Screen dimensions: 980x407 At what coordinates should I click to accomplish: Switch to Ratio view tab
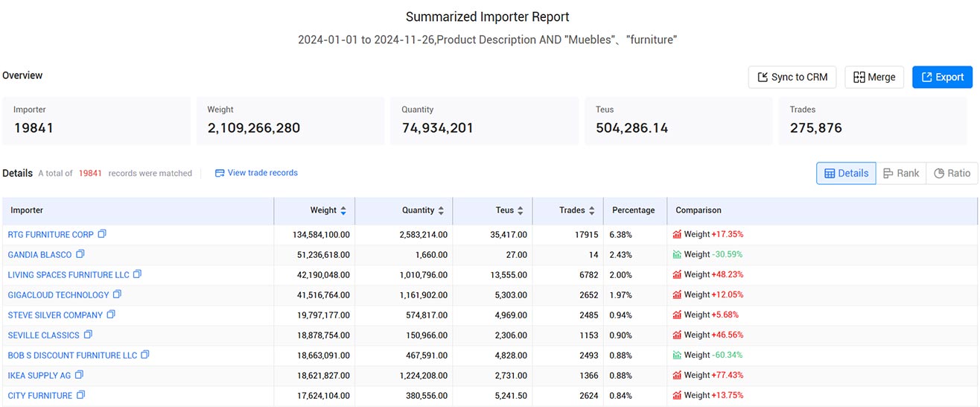[x=952, y=173]
